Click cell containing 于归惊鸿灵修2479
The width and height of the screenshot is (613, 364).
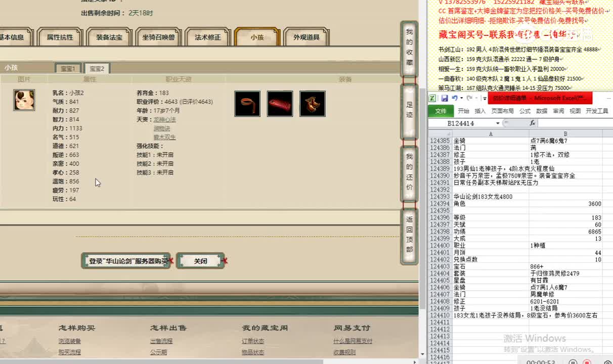click(x=565, y=274)
